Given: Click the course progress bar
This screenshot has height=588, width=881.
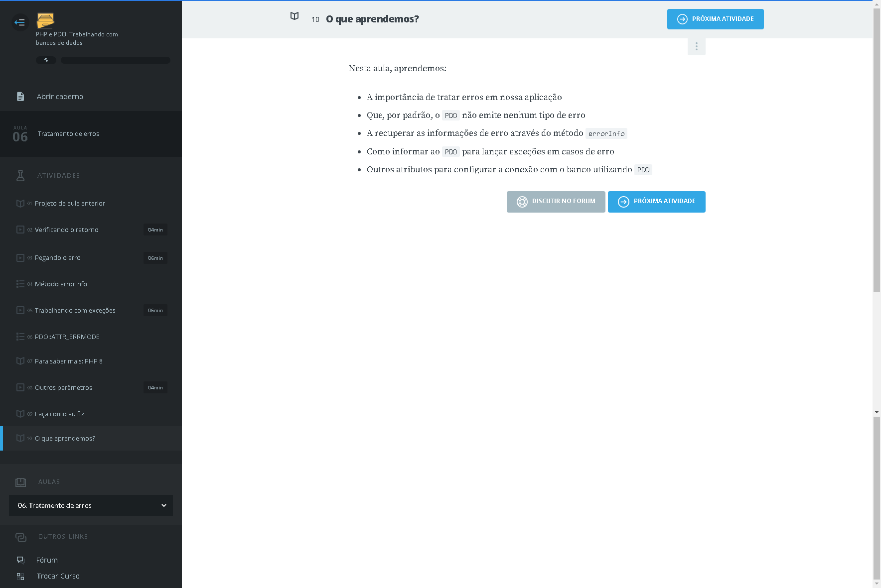Looking at the screenshot, I should point(116,60).
